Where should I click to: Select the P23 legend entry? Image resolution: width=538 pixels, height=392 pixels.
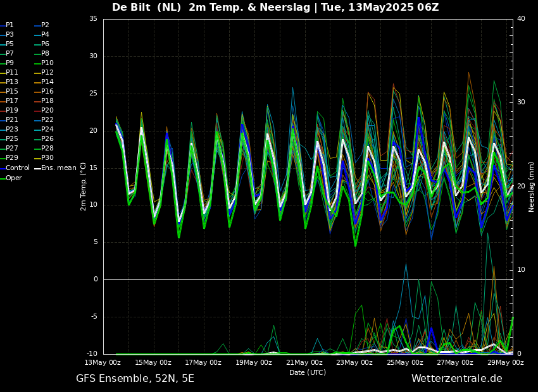[12, 130]
